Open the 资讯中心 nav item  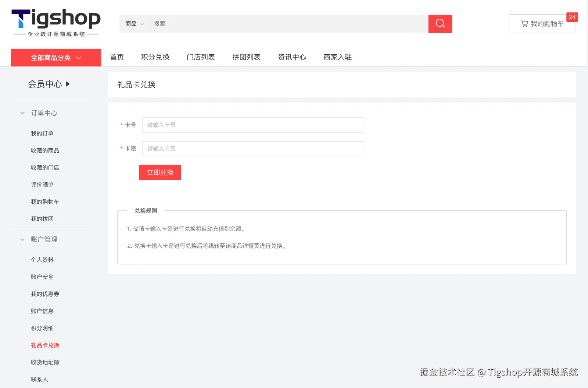[x=292, y=57]
